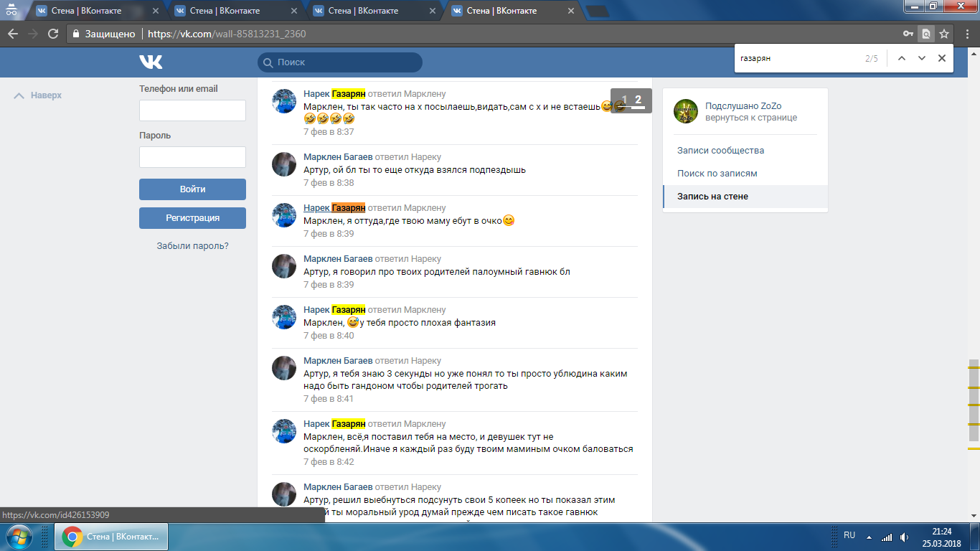
Task: Click the saved passwords key icon
Action: (908, 34)
